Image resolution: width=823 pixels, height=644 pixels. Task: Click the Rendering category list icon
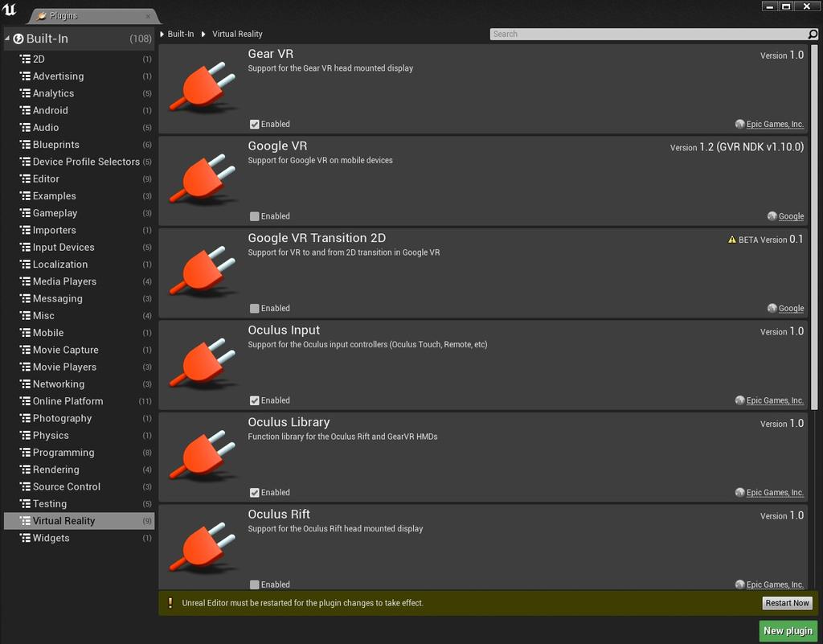[25, 470]
